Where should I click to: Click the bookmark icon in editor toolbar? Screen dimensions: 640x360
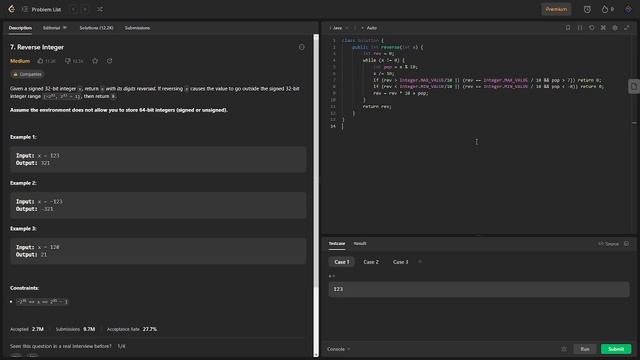(568, 28)
